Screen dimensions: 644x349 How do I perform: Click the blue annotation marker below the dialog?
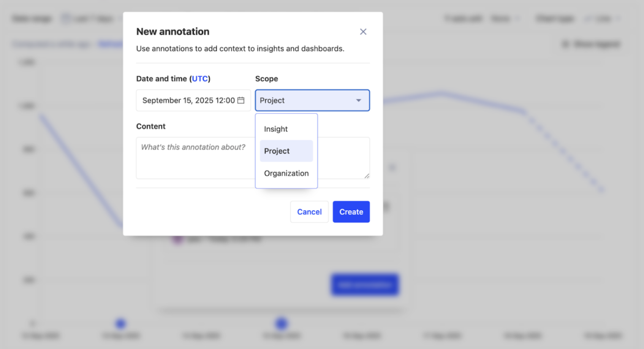(x=281, y=324)
